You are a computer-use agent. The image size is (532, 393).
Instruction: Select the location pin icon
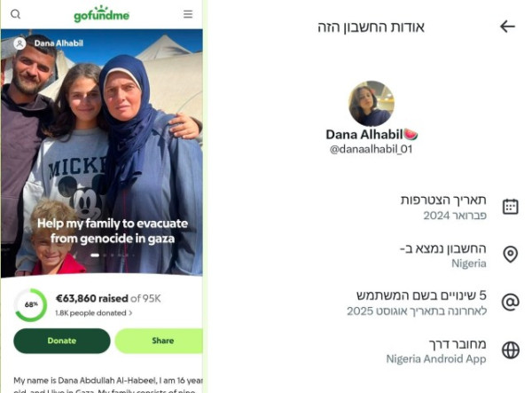511,255
